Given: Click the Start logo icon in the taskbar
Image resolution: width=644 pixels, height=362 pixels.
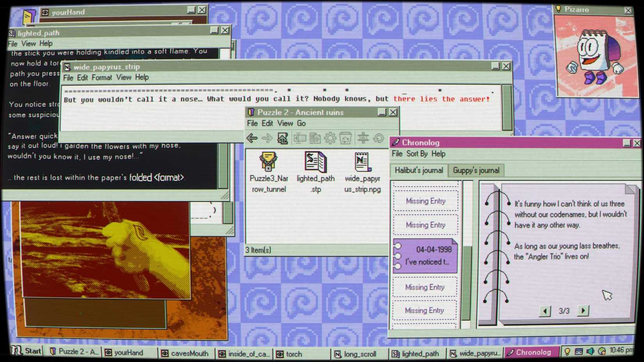Looking at the screenshot, I should [16, 350].
